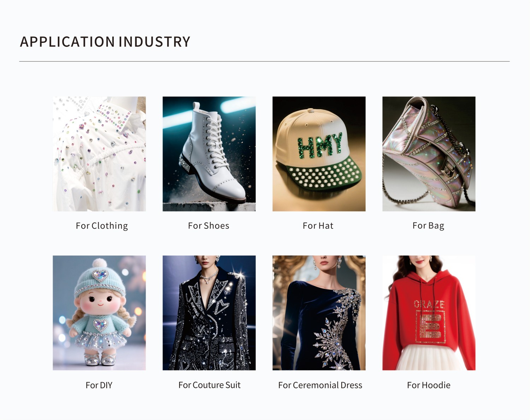Open the white rhinestone shirt image
530x420 pixels.
[x=99, y=154]
